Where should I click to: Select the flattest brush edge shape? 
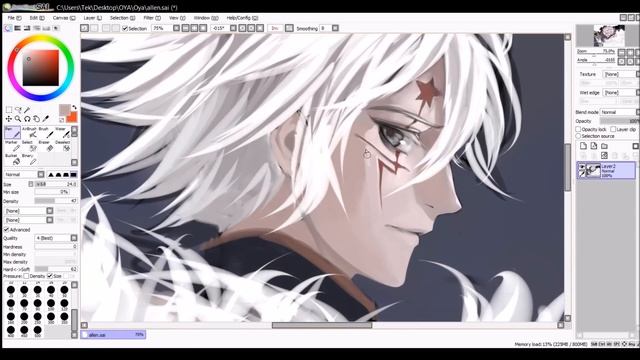[x=73, y=175]
